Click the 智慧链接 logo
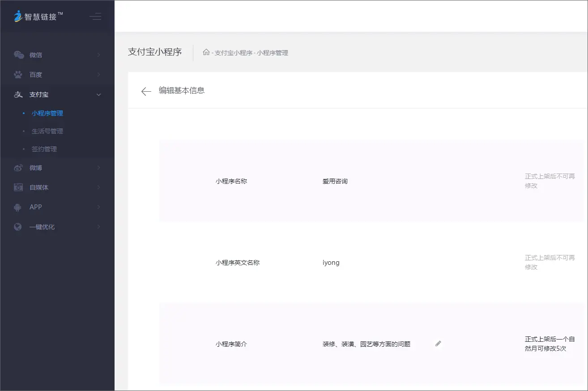 pos(38,17)
